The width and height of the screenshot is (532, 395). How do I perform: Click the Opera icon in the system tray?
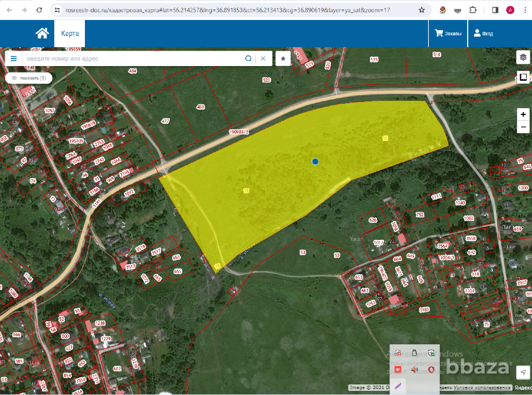point(431,370)
